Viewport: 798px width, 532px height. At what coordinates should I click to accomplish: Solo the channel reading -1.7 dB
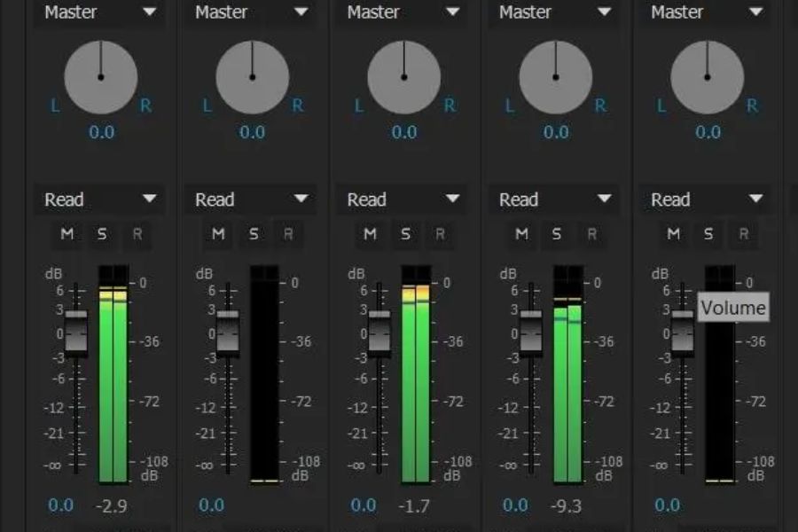[405, 234]
